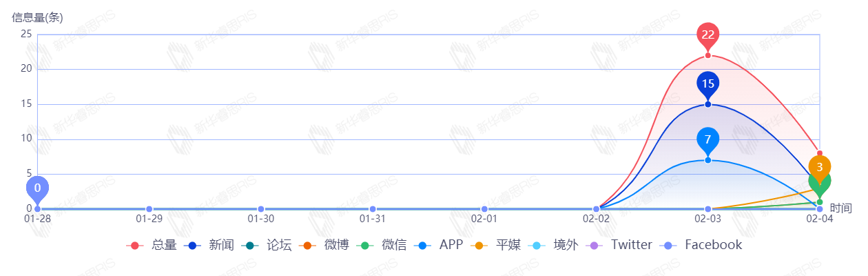This screenshot has height=276, width=868.
Task: Toggle the 境外 legend entry
Action: (x=555, y=245)
